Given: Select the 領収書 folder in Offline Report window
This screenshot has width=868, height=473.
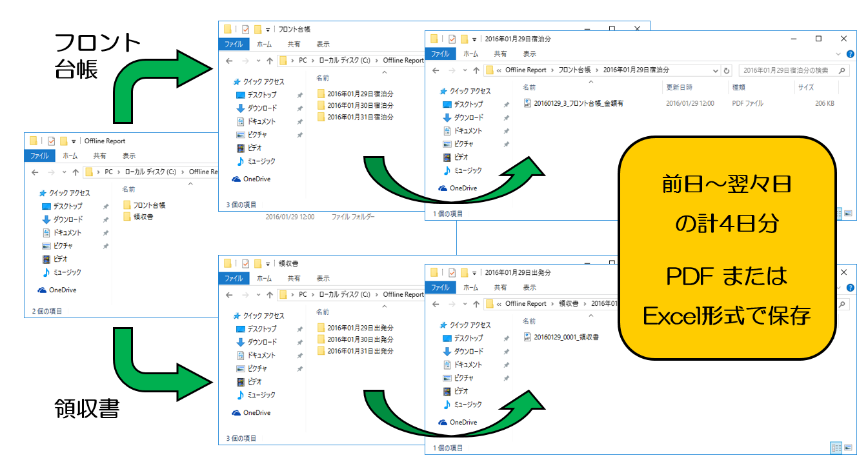Looking at the screenshot, I should tap(138, 217).
